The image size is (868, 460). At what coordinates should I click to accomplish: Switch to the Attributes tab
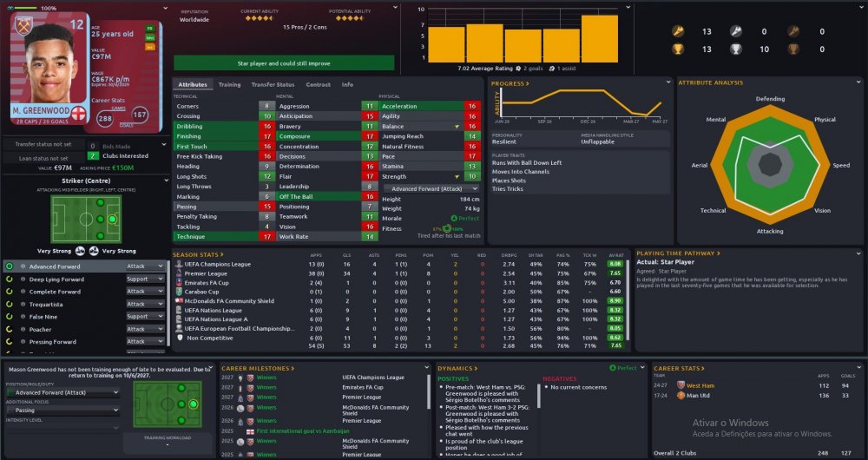[x=193, y=85]
